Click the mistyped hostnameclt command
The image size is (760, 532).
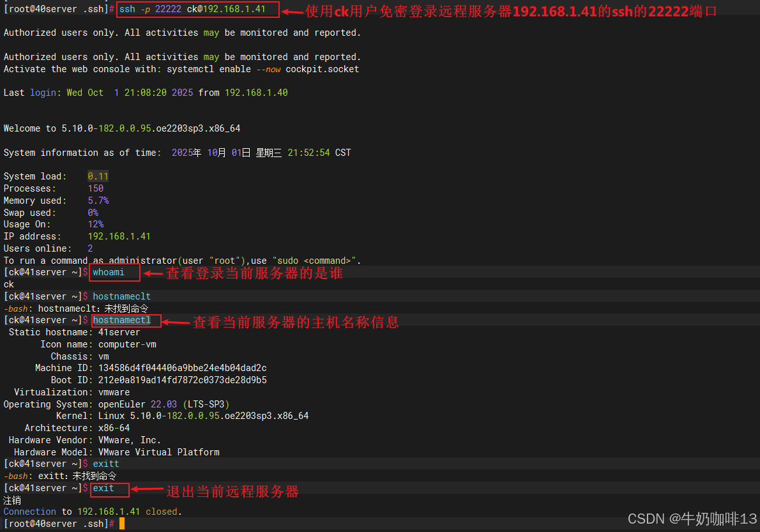pos(121,296)
